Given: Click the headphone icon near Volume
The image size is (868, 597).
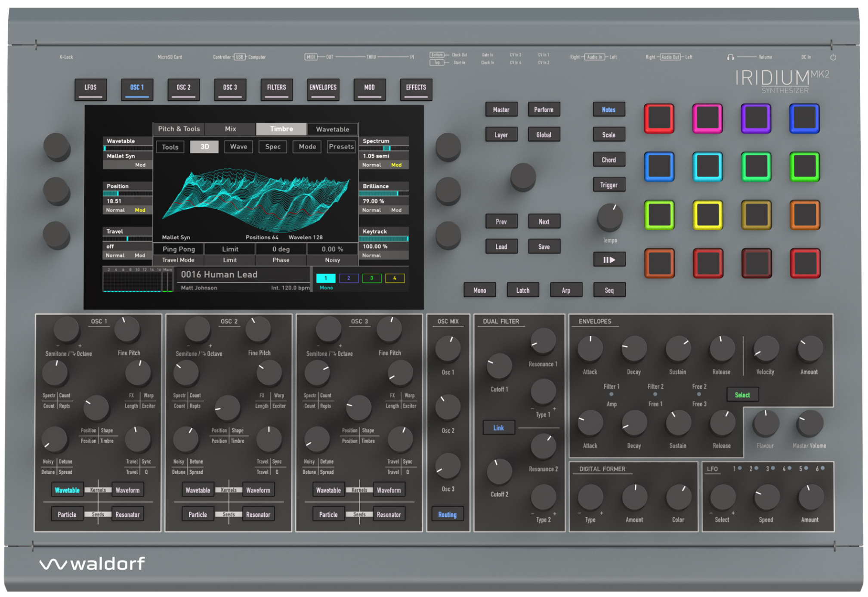Looking at the screenshot, I should (730, 57).
